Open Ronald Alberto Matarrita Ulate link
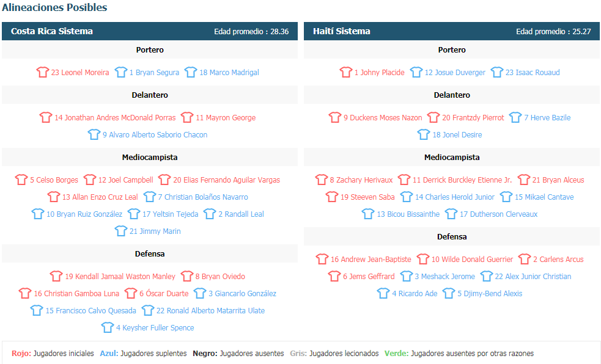Image resolution: width=601 pixels, height=364 pixels. pyautogui.click(x=210, y=310)
